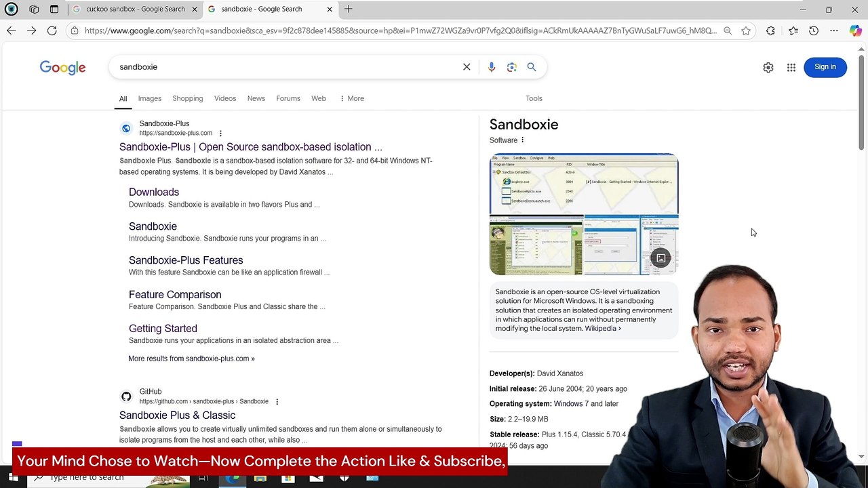Open the Favorites list icon
This screenshot has height=488, width=868.
793,30
